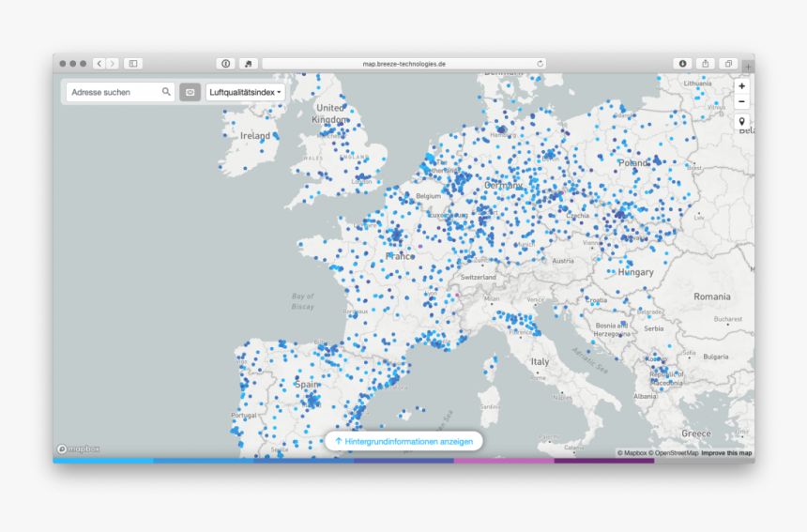Click the Austria label on the map

click(x=563, y=261)
